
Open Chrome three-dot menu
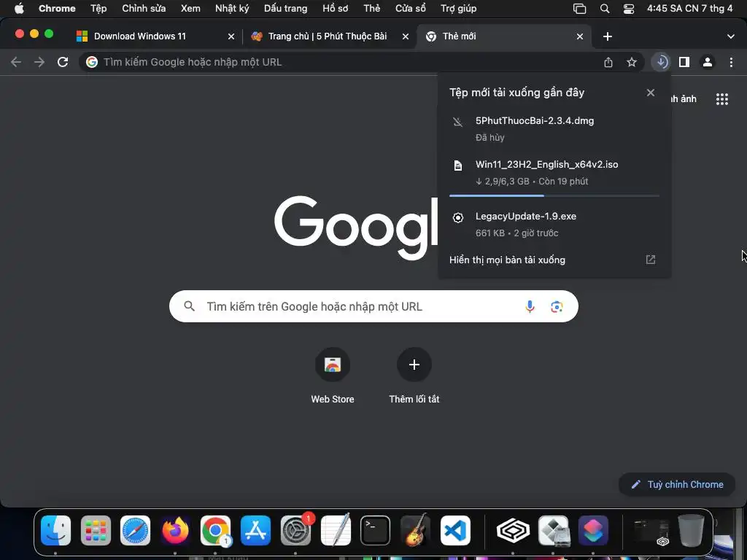tap(731, 62)
